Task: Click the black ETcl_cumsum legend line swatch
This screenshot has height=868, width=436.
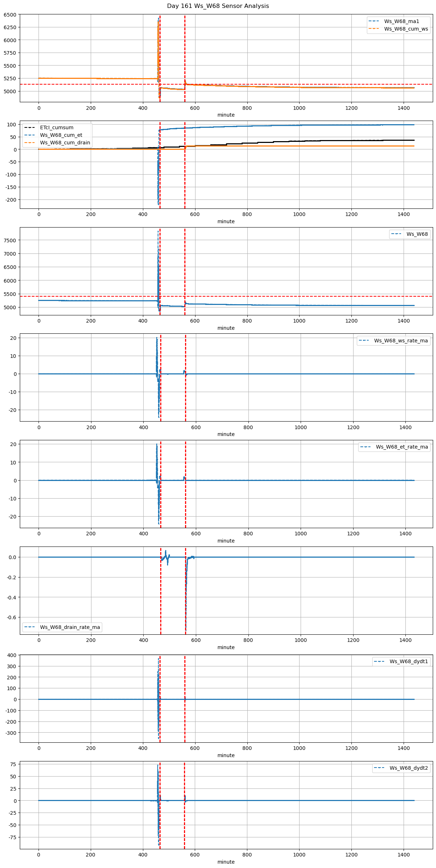Action: pos(30,127)
